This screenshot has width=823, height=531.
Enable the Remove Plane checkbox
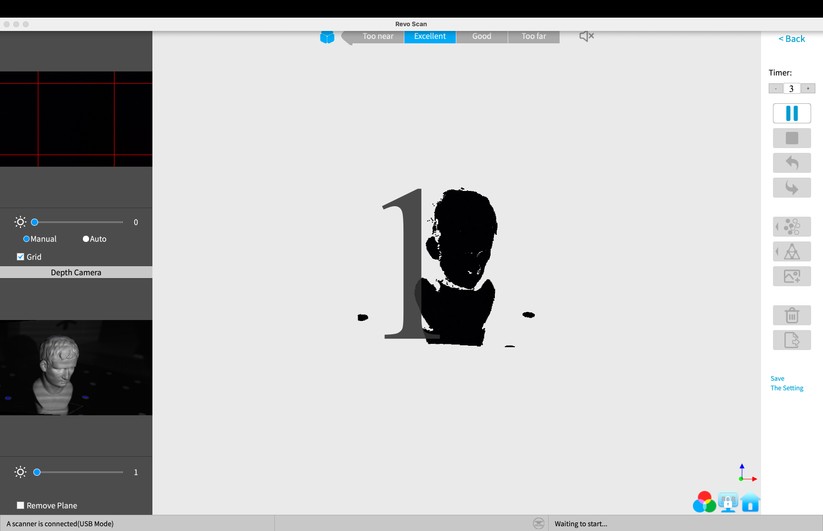pyautogui.click(x=21, y=506)
